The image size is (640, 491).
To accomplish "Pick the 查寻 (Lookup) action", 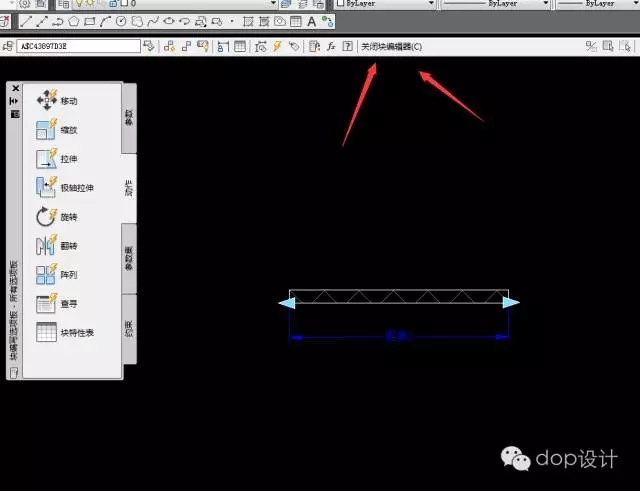I will coord(49,303).
